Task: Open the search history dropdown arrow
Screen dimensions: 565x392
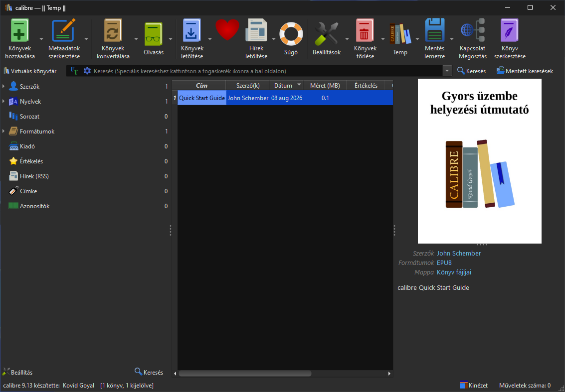Action: tap(447, 71)
